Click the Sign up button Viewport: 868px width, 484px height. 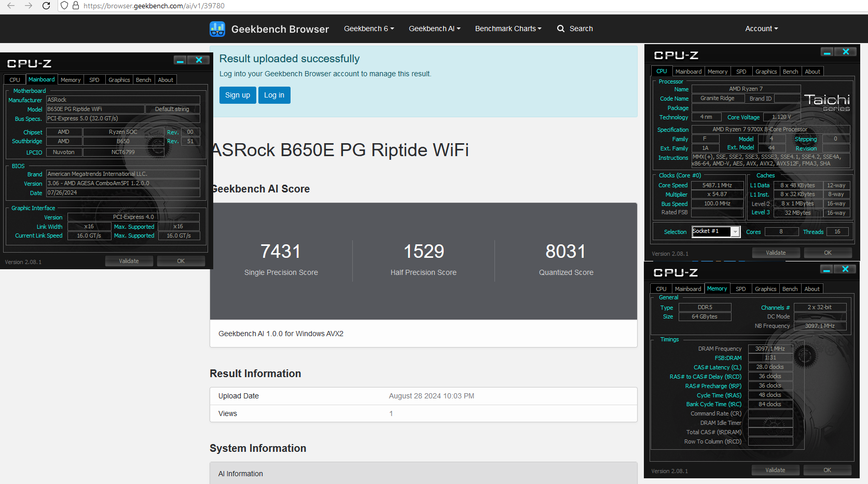point(238,95)
